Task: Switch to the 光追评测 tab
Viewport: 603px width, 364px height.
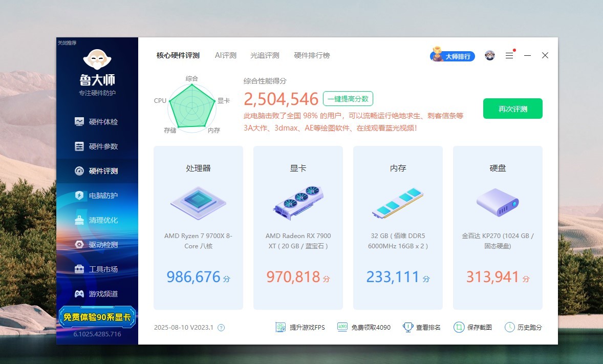Action: point(265,55)
